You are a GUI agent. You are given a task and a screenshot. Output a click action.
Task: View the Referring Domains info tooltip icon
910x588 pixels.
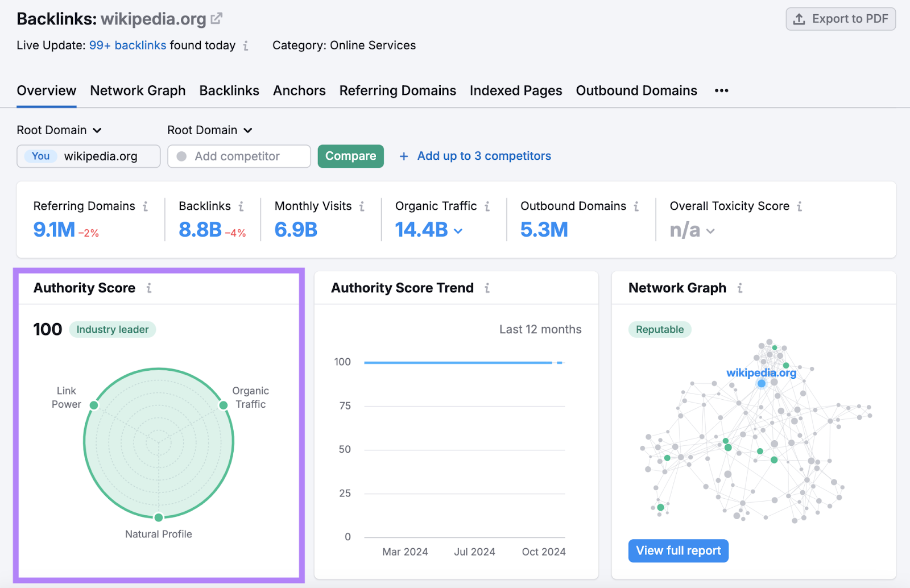(146, 206)
